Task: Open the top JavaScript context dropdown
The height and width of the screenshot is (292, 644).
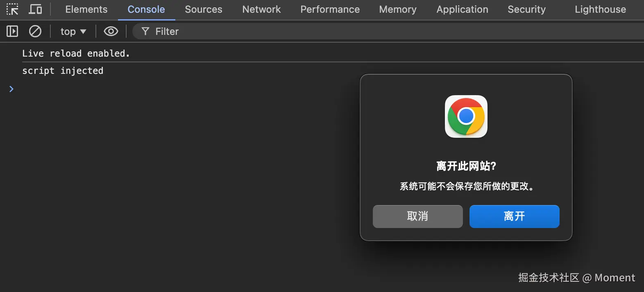Action: pyautogui.click(x=73, y=32)
